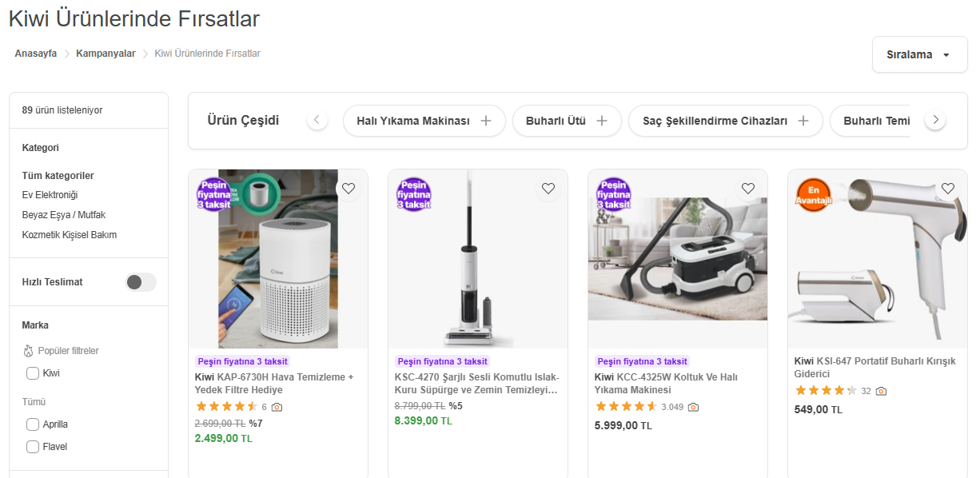The image size is (980, 478).
Task: Select Saç Şekillendirme Cihazları chip
Action: click(726, 121)
